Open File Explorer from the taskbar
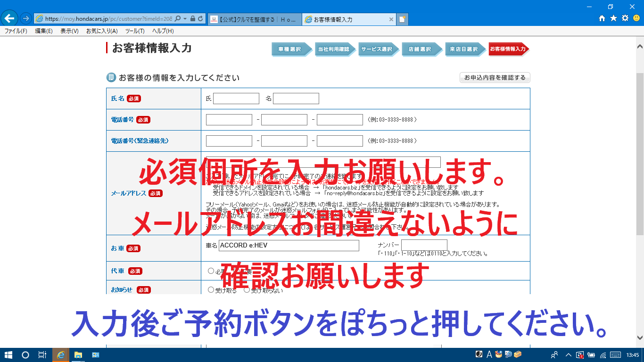Viewport: 644px width, 362px height. (78, 355)
